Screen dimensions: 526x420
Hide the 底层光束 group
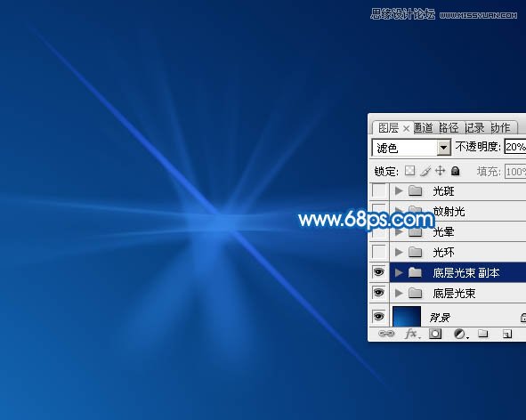379,293
